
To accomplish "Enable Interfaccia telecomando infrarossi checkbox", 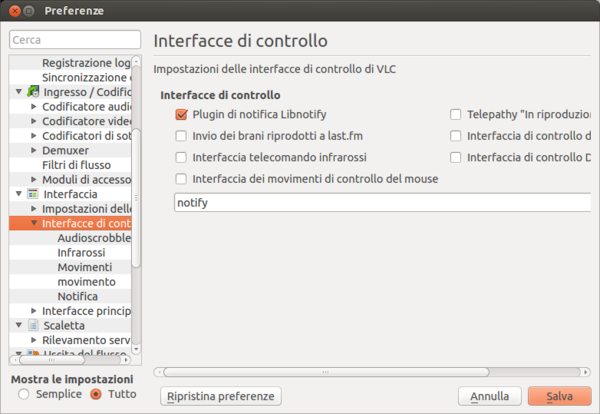I will (181, 157).
